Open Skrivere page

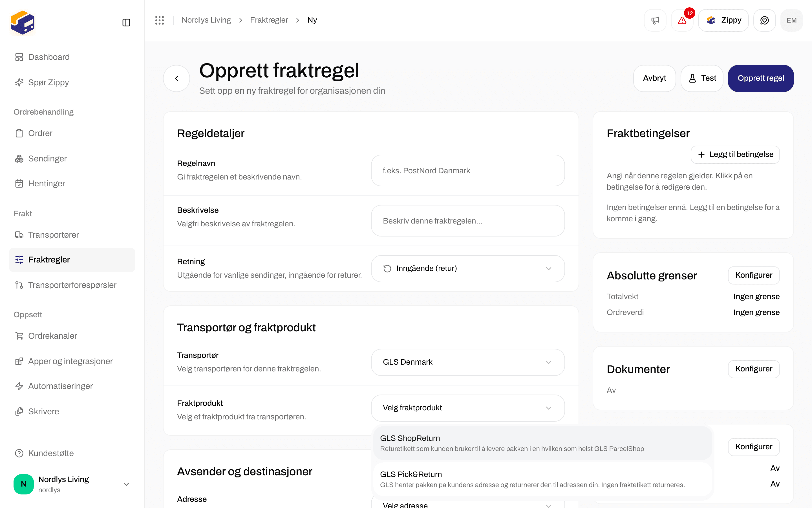[x=72, y=411]
